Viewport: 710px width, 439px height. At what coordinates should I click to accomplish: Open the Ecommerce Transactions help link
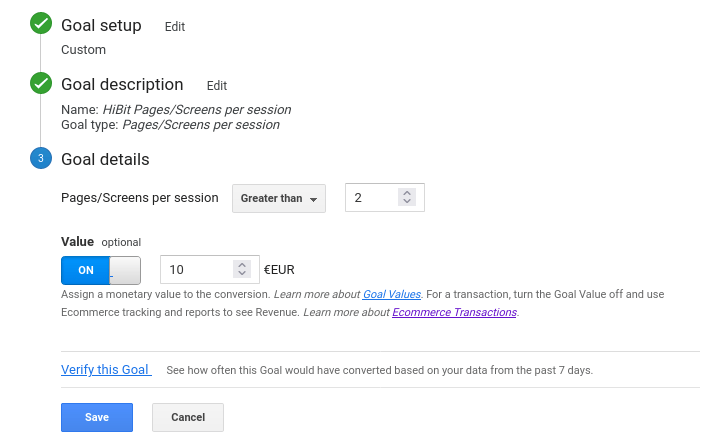point(454,312)
